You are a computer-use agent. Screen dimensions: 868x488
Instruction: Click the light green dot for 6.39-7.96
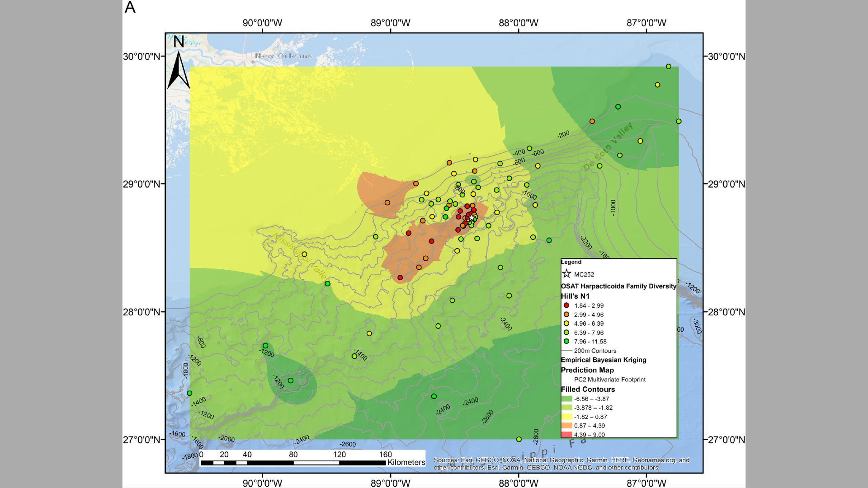566,333
